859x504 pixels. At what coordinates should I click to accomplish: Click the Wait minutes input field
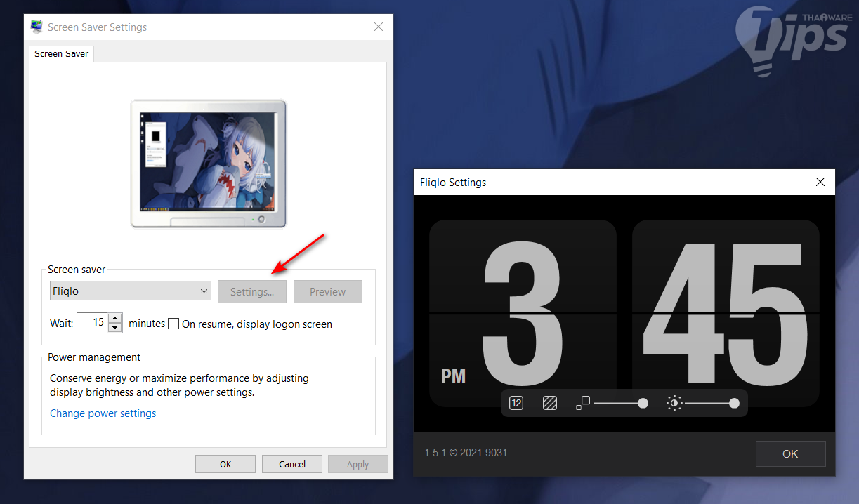point(92,323)
